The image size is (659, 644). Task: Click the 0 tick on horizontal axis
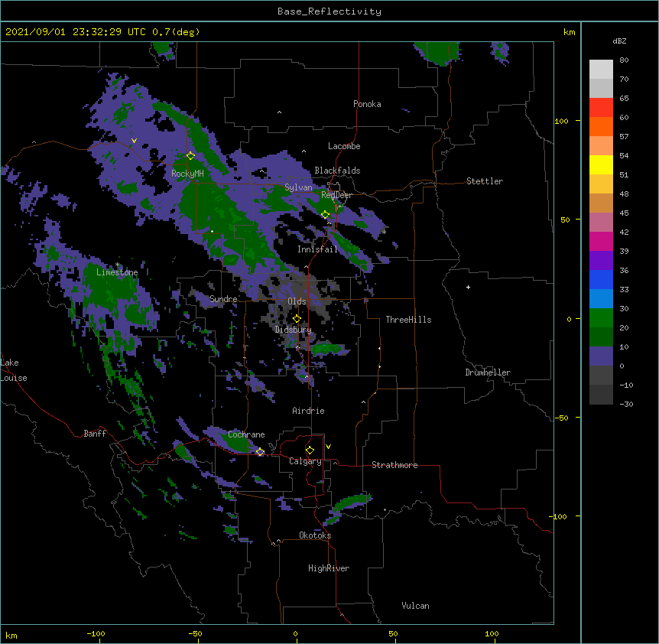pyautogui.click(x=295, y=633)
